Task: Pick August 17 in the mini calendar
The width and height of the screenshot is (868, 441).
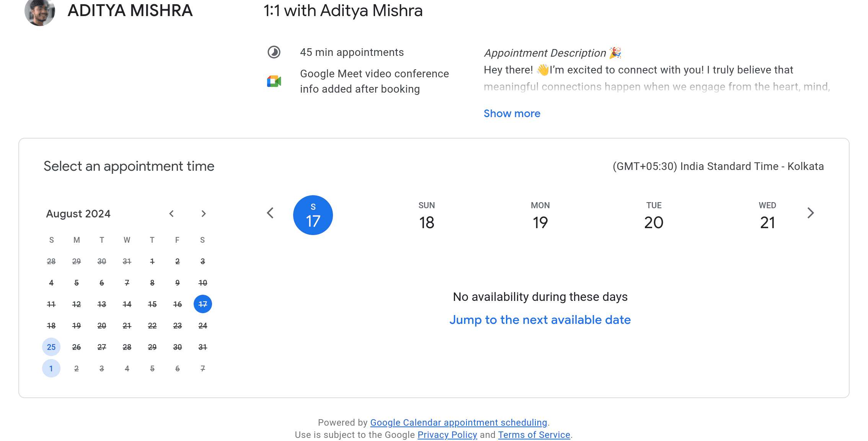Action: (203, 304)
